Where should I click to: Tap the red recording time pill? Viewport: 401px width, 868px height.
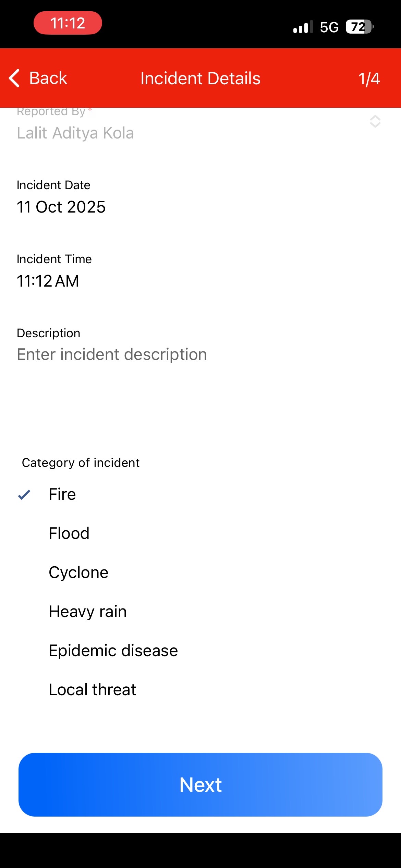click(68, 23)
